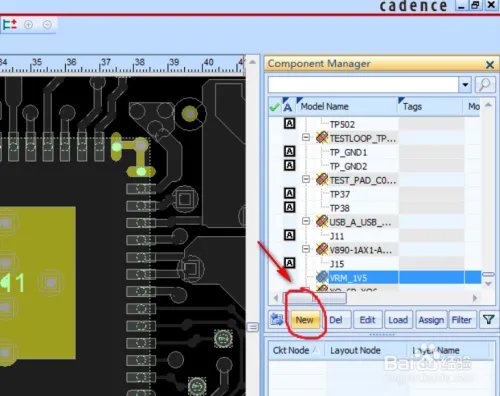Click the VRM_1V5 model icon
This screenshot has width=500, height=396.
322,277
